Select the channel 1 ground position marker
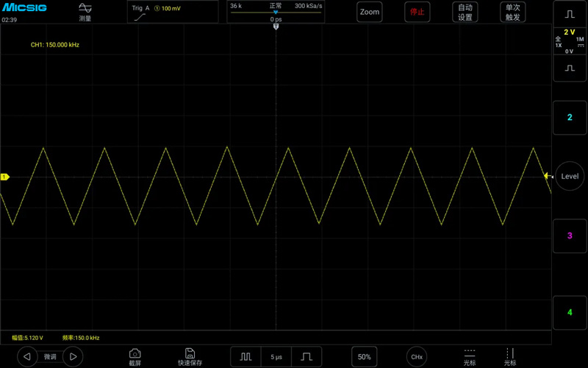This screenshot has width=588, height=368. point(4,177)
